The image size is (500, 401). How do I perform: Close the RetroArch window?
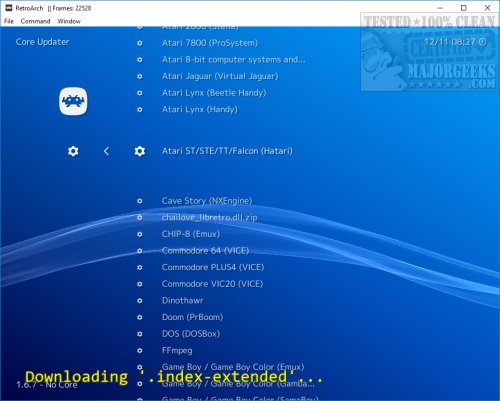click(x=487, y=8)
